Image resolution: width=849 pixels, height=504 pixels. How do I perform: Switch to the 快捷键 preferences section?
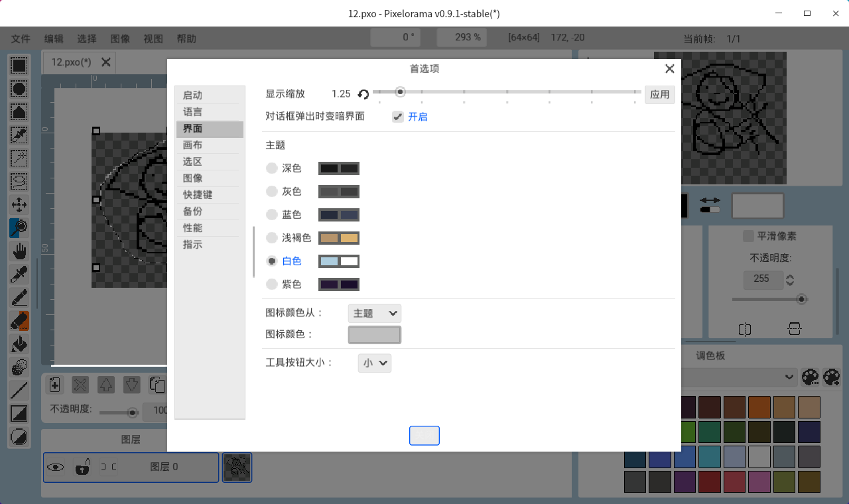(198, 195)
